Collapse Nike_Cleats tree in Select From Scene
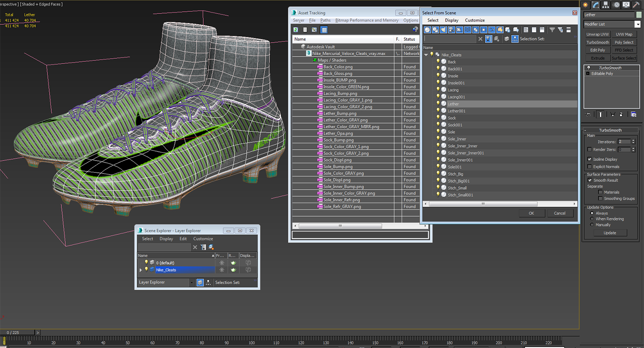644x348 pixels. [426, 55]
